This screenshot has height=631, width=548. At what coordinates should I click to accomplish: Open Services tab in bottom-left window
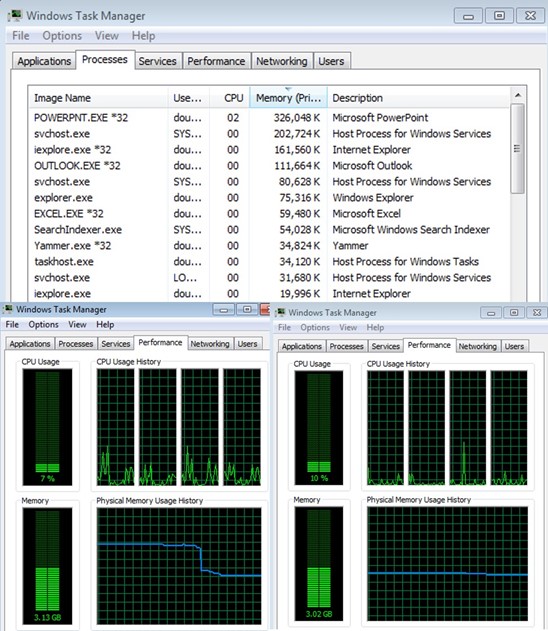click(115, 344)
